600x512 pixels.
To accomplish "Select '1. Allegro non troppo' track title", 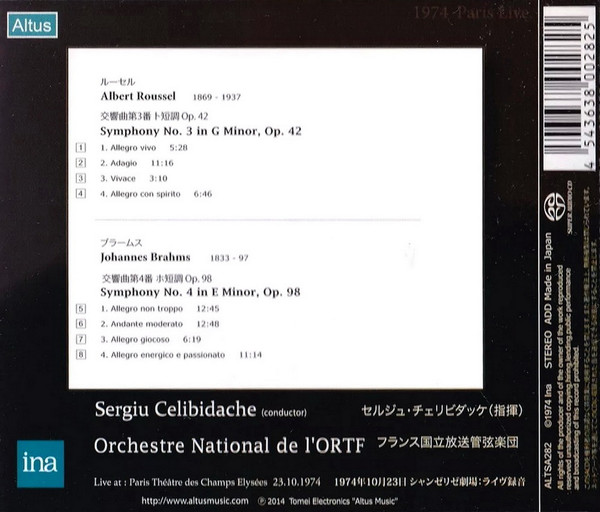I will 142,309.
